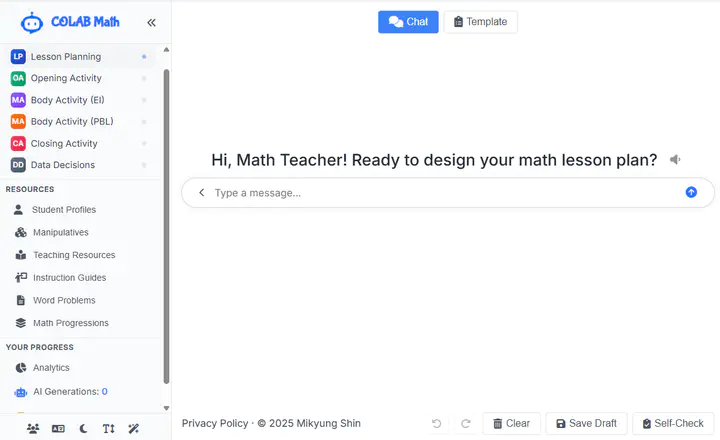Click the magic wand icon
Screen dimensions: 720x440
[x=134, y=429]
